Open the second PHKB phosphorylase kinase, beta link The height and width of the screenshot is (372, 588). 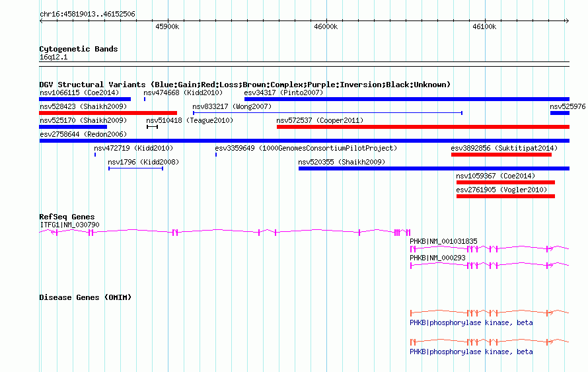point(471,352)
